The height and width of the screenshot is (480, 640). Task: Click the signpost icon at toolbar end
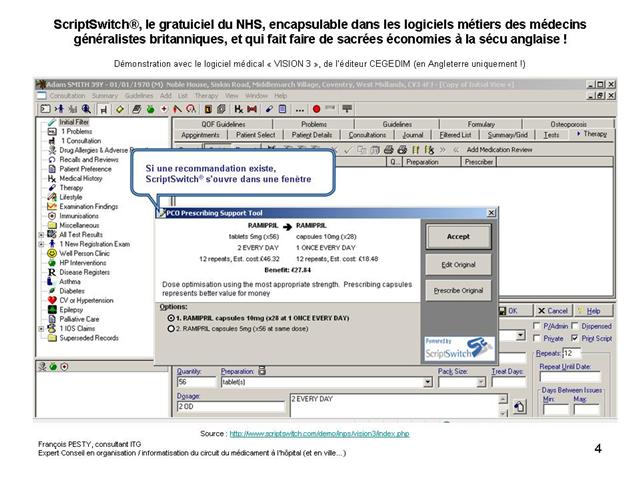tap(347, 109)
